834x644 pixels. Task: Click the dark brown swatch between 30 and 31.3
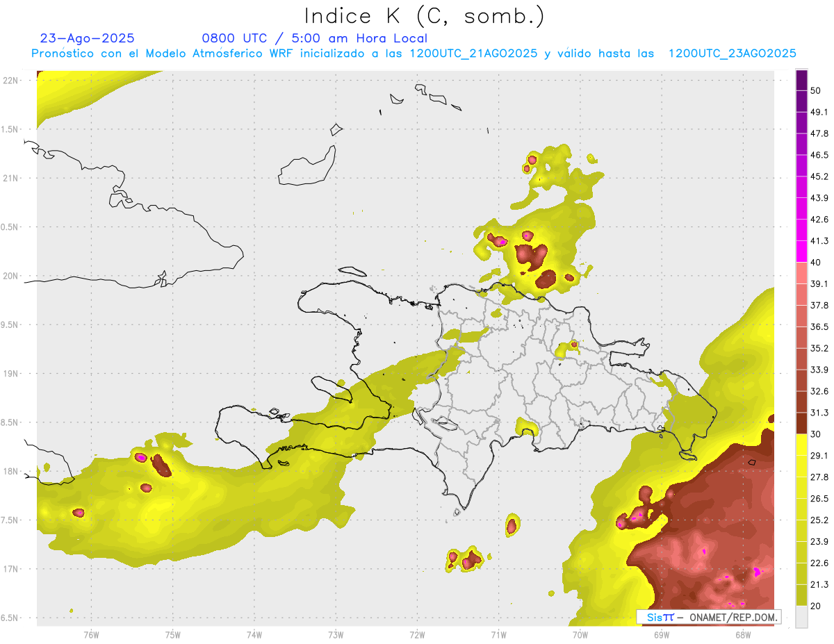[x=801, y=423]
